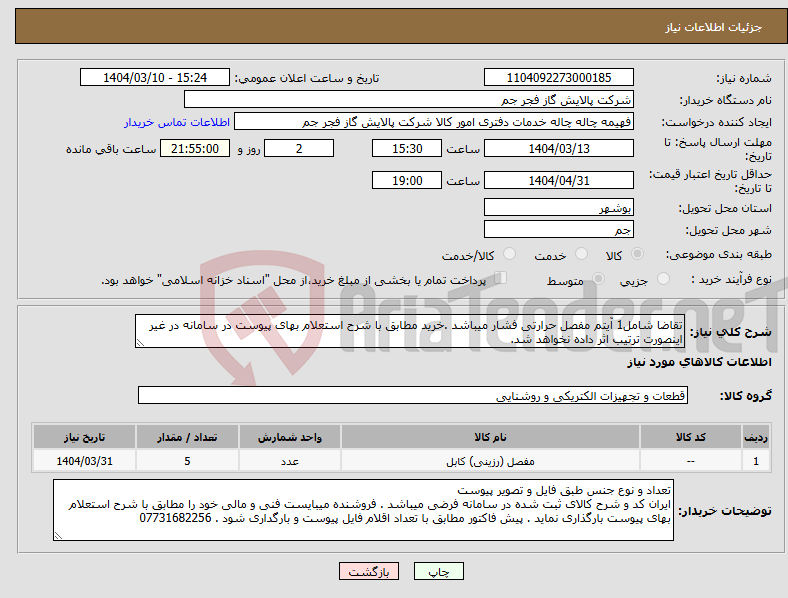
Task: Select the متوسط purchase type radio
Action: point(598,278)
